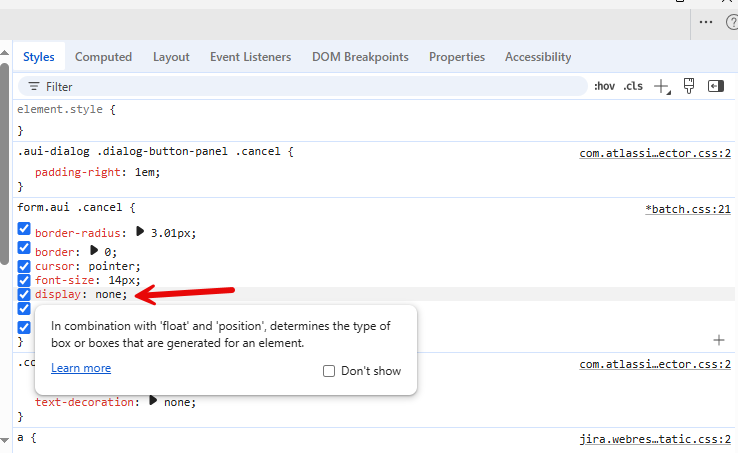Edit the pointer cursor value
The width and height of the screenshot is (738, 453).
coord(111,267)
